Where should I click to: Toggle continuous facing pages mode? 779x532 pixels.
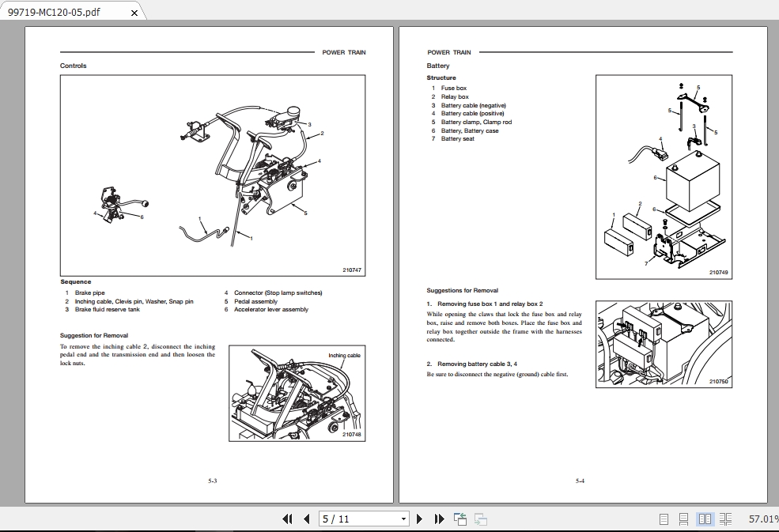click(726, 519)
